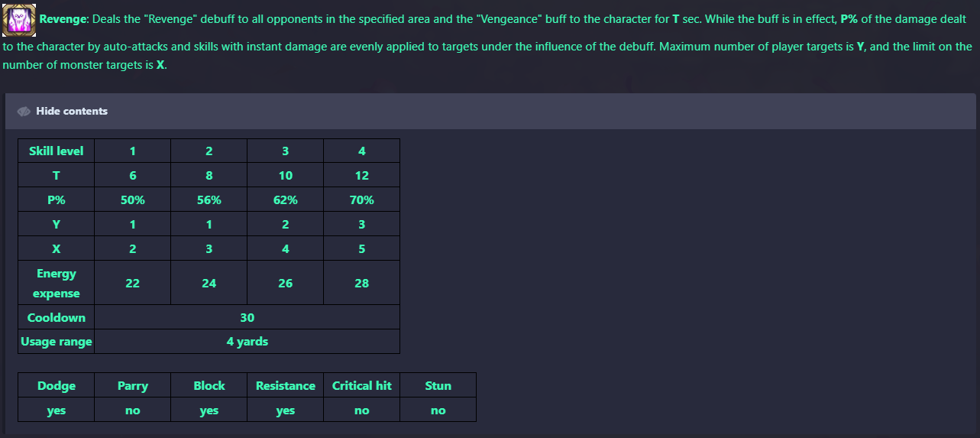Click the Dodge column header
This screenshot has height=438, width=980.
coord(57,385)
